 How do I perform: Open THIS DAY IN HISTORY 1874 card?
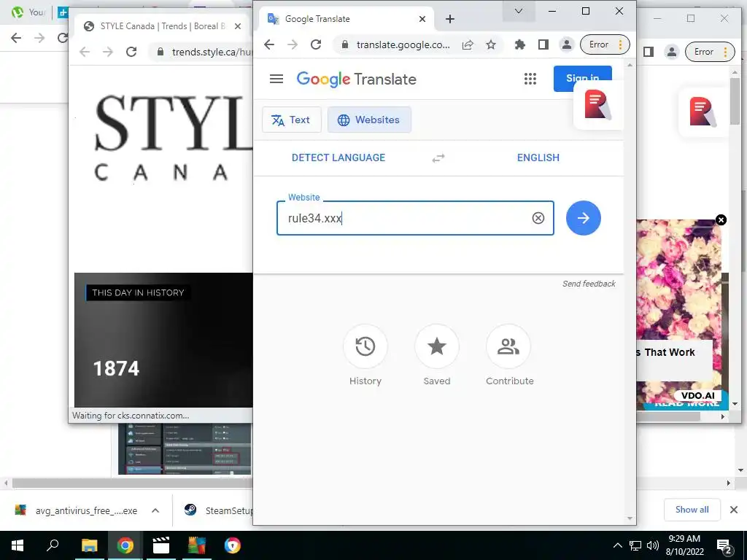tap(163, 340)
